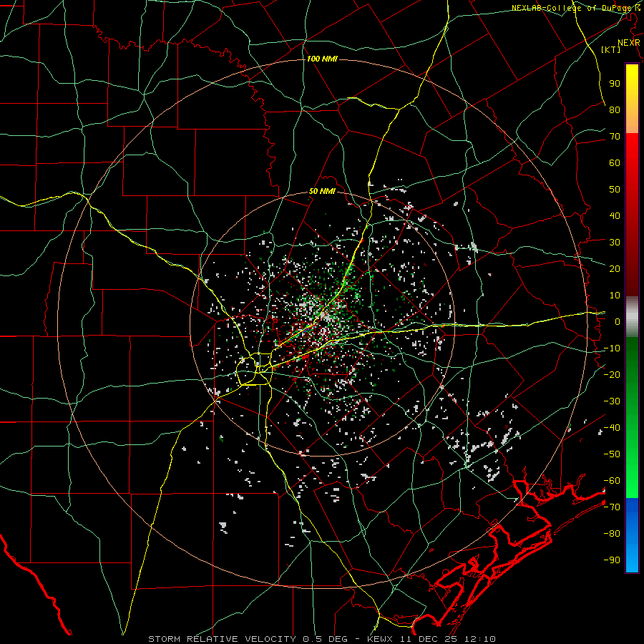Click the gray zero band of color bar

point(632,317)
